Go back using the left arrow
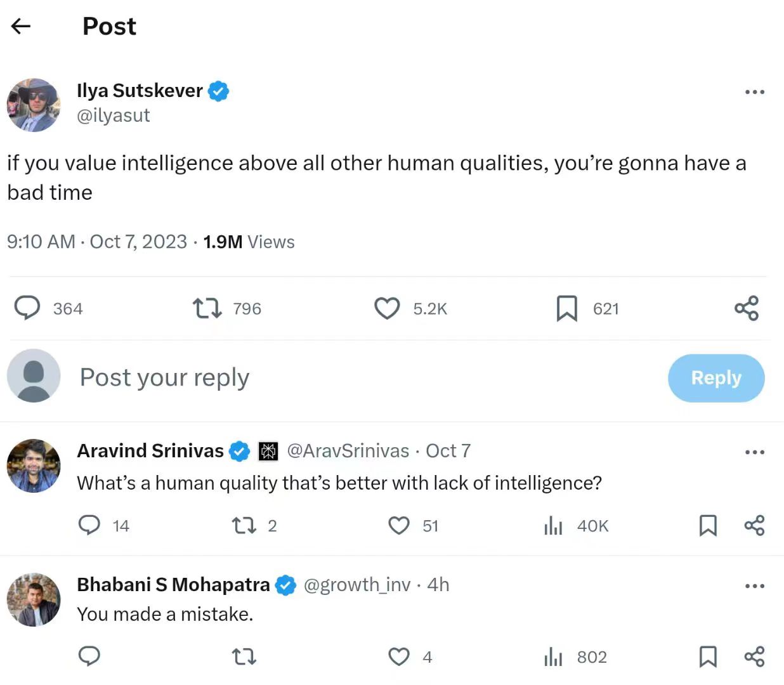 coord(21,26)
